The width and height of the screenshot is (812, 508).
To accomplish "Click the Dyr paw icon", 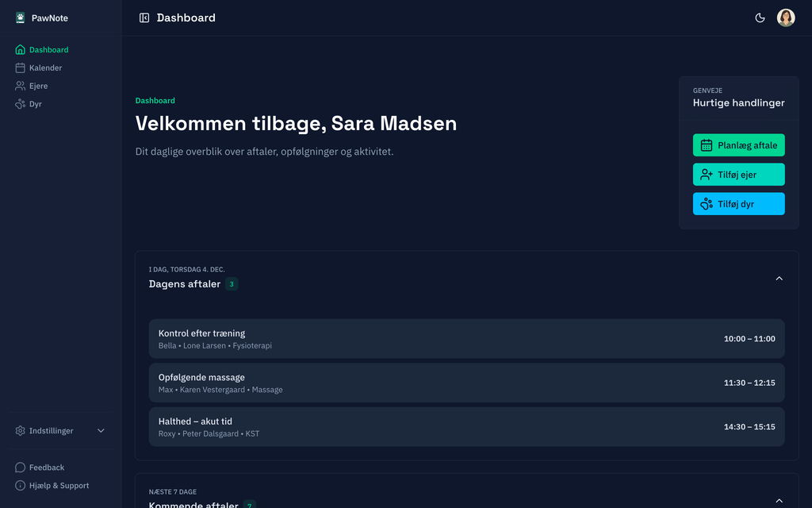I will coord(21,104).
